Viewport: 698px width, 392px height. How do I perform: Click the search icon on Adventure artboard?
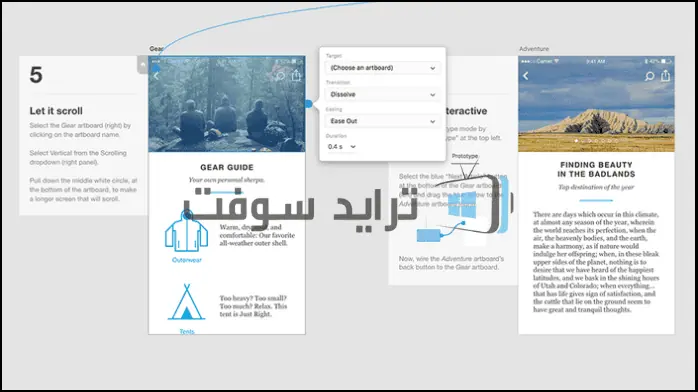click(x=649, y=76)
